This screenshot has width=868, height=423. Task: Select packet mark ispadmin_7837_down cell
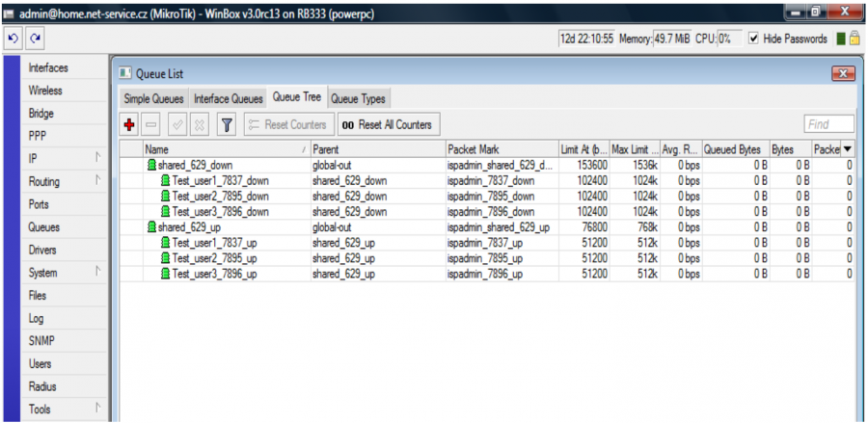point(491,181)
